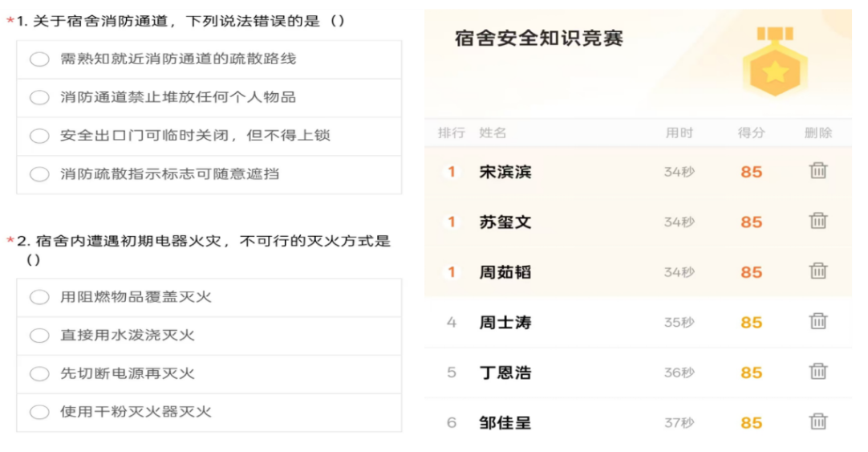This screenshot has height=452, width=868.
Task: Delete 宋滨滨's leaderboard entry
Action: (818, 171)
